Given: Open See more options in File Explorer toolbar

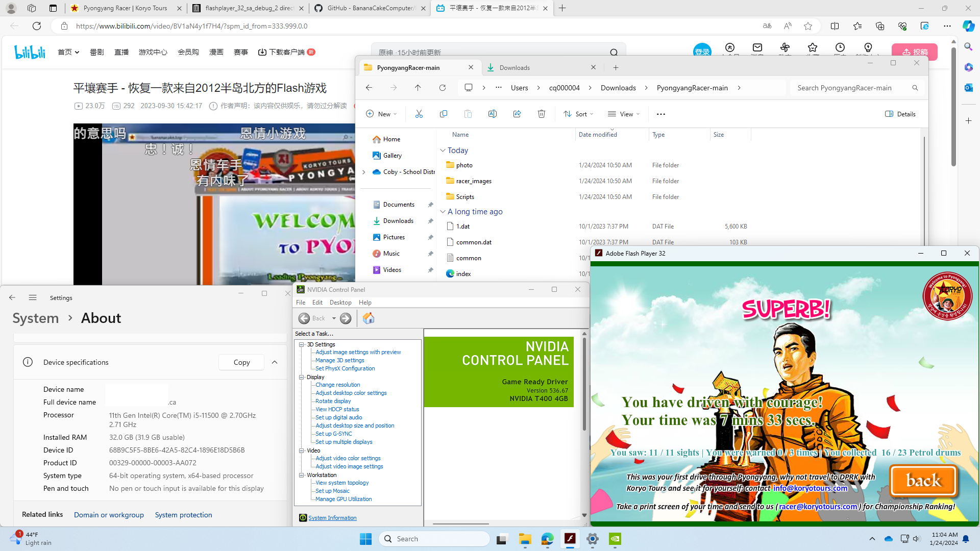Looking at the screenshot, I should (661, 114).
